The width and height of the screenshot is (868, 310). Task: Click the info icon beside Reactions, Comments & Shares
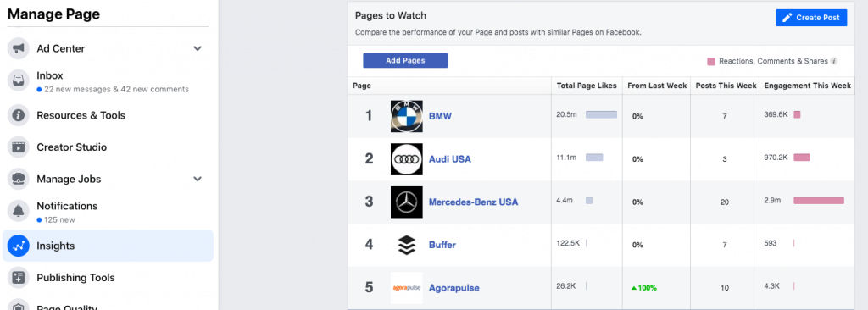point(834,61)
